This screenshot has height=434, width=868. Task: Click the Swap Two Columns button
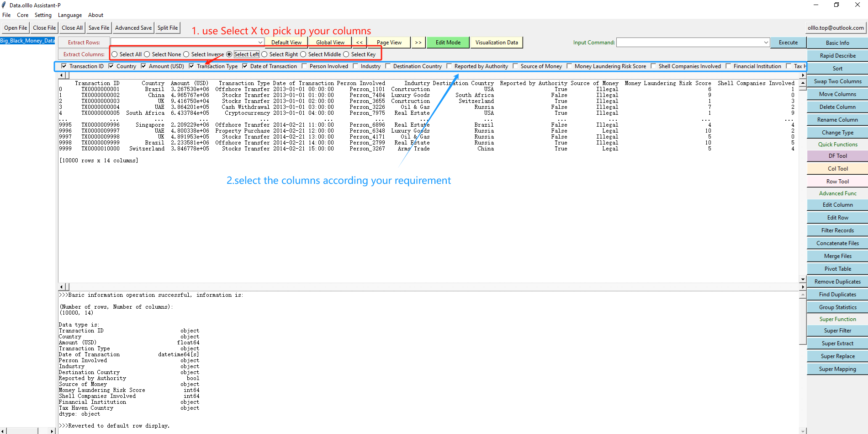point(837,81)
